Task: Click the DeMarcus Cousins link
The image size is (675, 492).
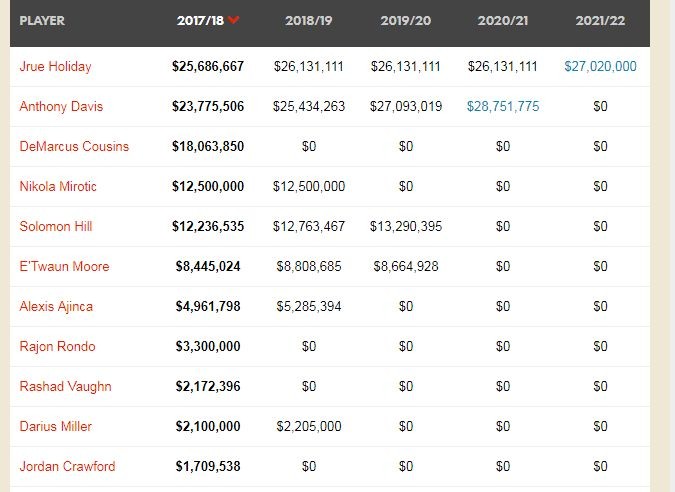Action: click(x=74, y=146)
